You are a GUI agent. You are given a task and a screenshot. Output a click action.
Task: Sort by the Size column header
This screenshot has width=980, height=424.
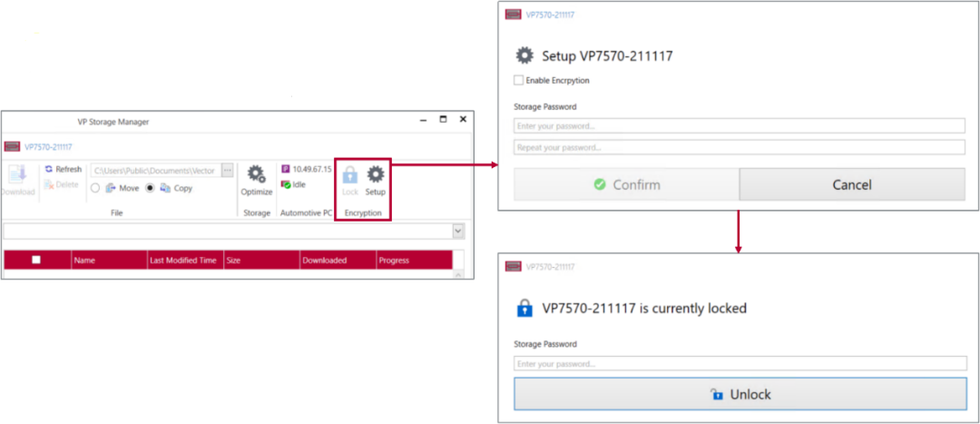pyautogui.click(x=262, y=261)
